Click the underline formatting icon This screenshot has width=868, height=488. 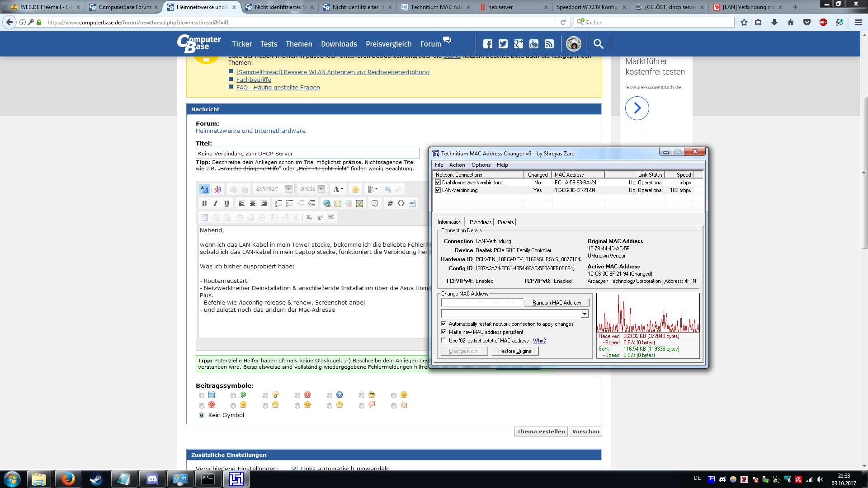click(x=226, y=203)
